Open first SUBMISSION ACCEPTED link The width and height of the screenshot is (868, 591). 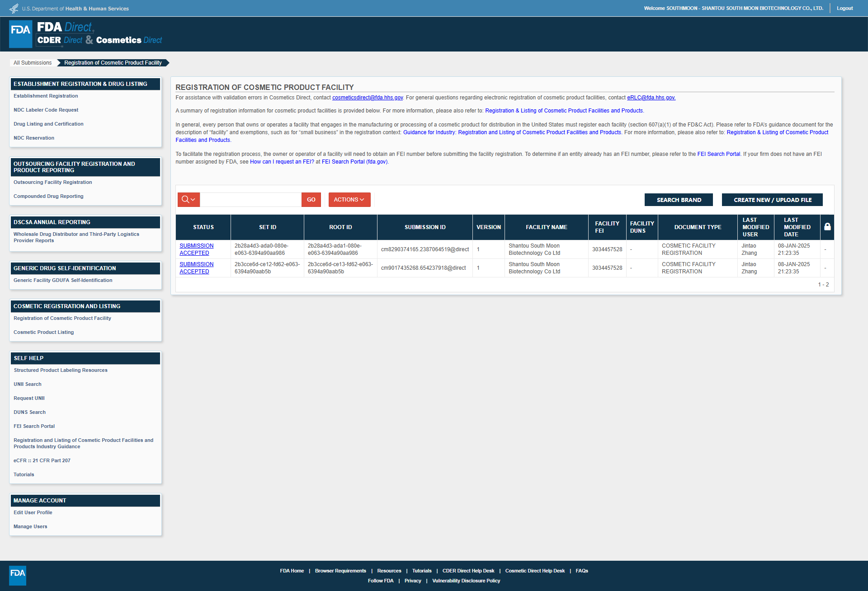click(x=196, y=249)
